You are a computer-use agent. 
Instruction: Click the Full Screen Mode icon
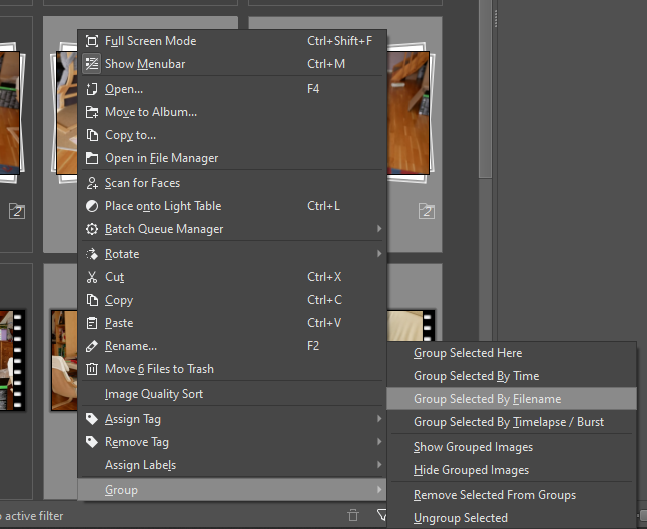(x=92, y=41)
